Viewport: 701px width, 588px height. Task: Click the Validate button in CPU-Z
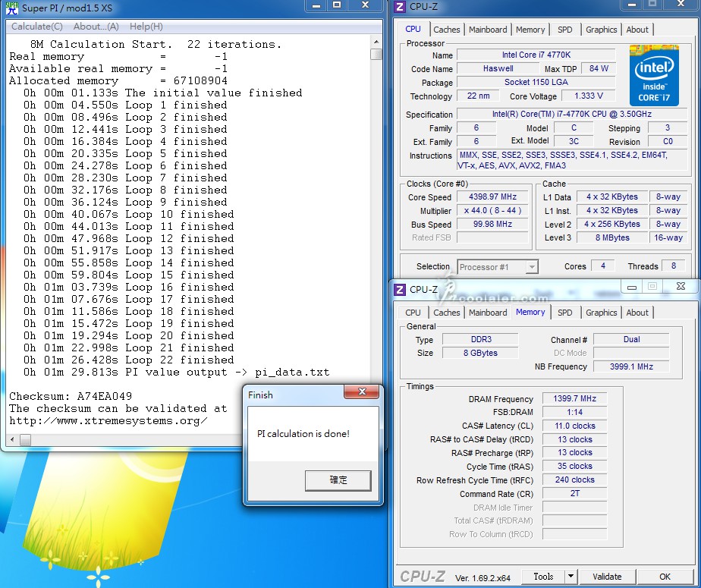(607, 577)
